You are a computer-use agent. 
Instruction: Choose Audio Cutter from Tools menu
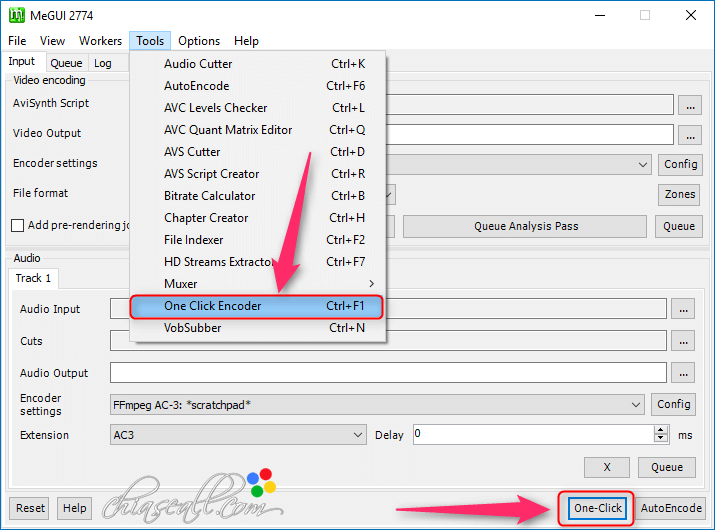pyautogui.click(x=258, y=64)
